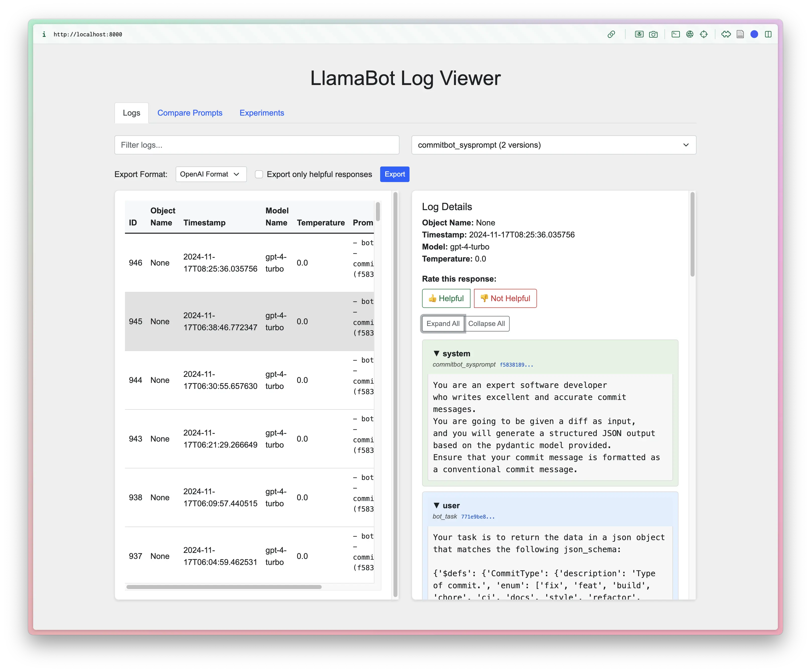Click the log table horizontal scrollbar
Viewport: 811px width, 672px height.
[x=224, y=587]
